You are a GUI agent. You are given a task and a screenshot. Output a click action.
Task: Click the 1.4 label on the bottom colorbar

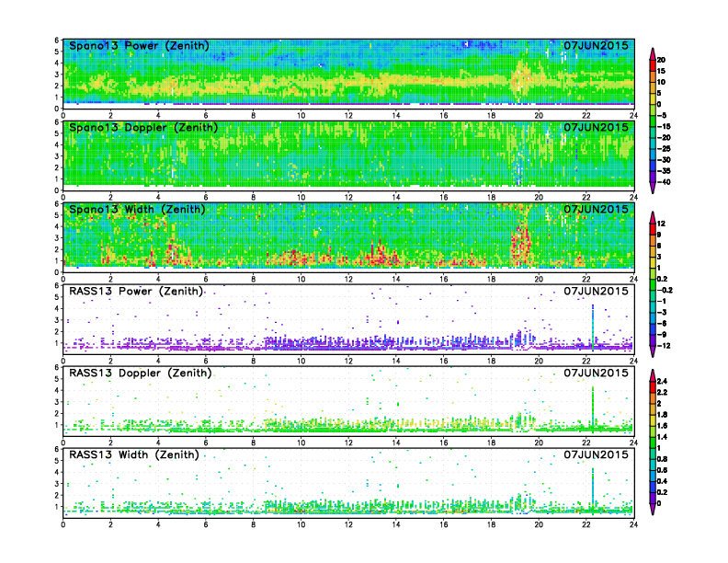[662, 437]
